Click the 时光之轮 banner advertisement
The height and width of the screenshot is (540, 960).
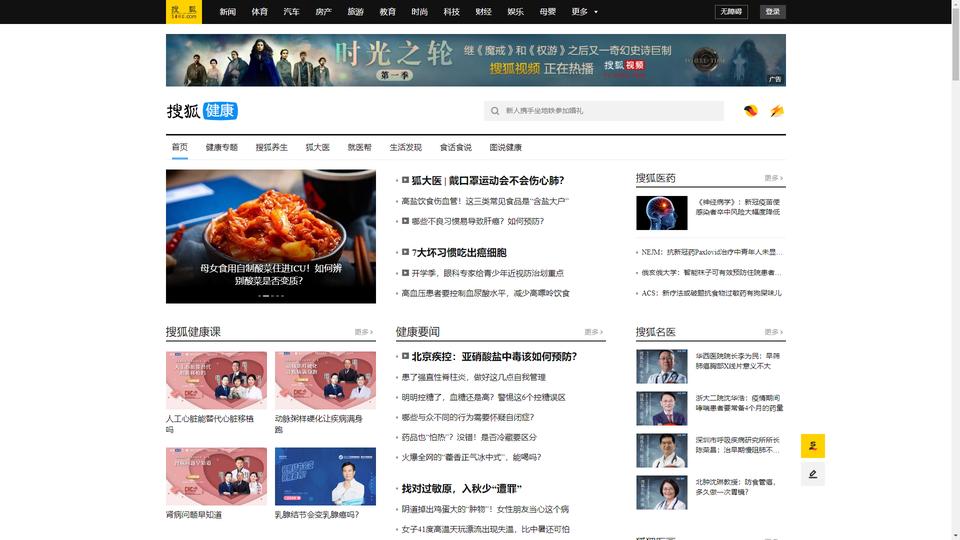(x=476, y=60)
